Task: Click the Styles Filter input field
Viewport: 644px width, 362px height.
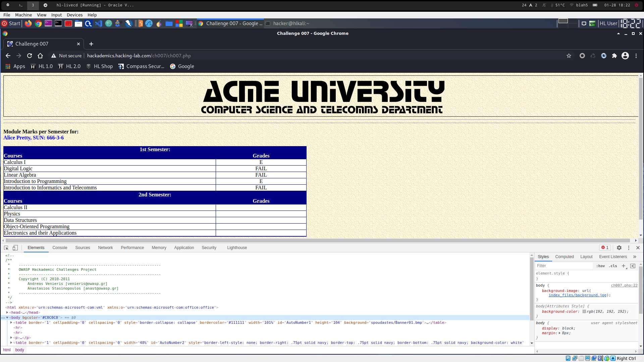Action: 563,266
